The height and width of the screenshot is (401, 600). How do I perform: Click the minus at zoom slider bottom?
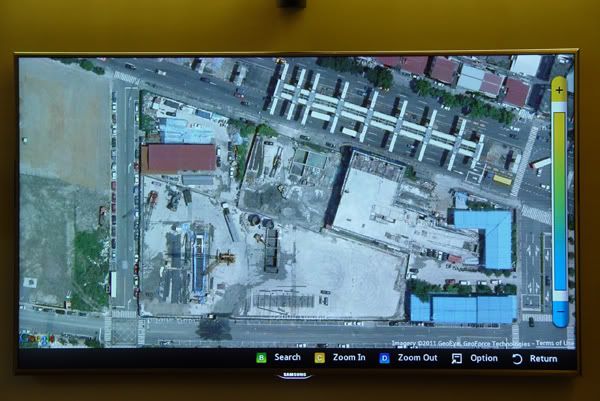click(x=561, y=311)
